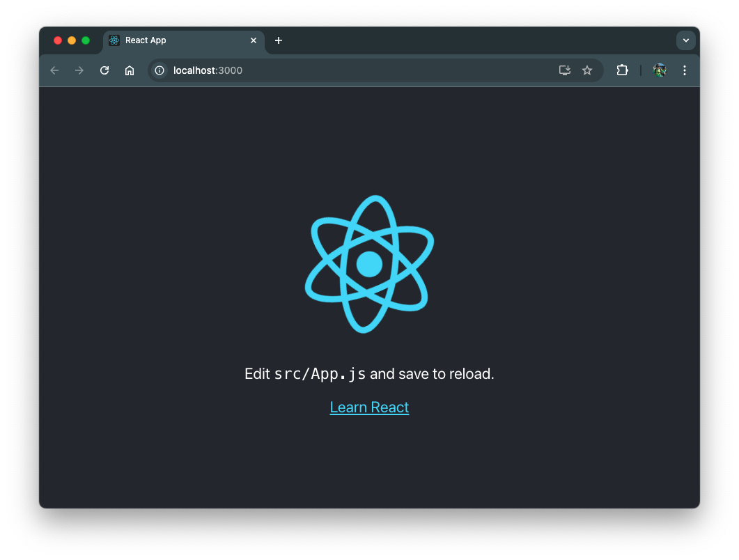
Task: Open the Extensions puzzle icon
Action: point(622,70)
